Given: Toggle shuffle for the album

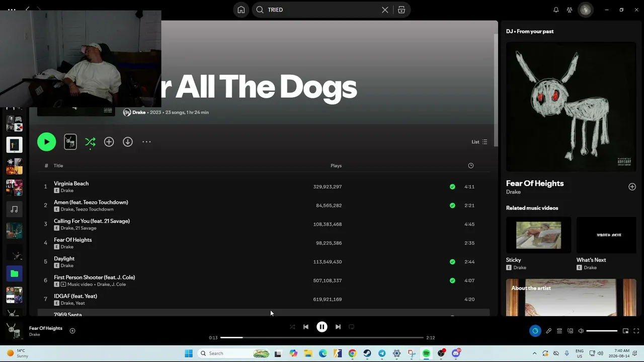Looking at the screenshot, I should pyautogui.click(x=90, y=142).
